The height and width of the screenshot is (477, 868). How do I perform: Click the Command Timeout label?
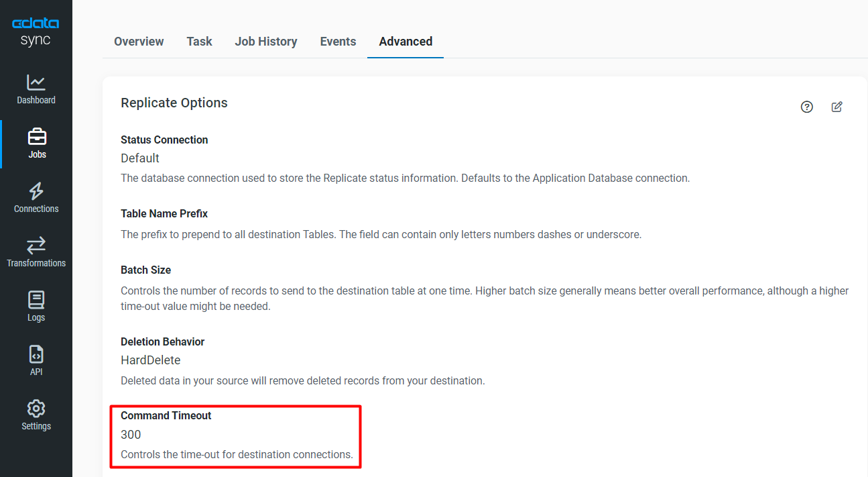point(166,416)
